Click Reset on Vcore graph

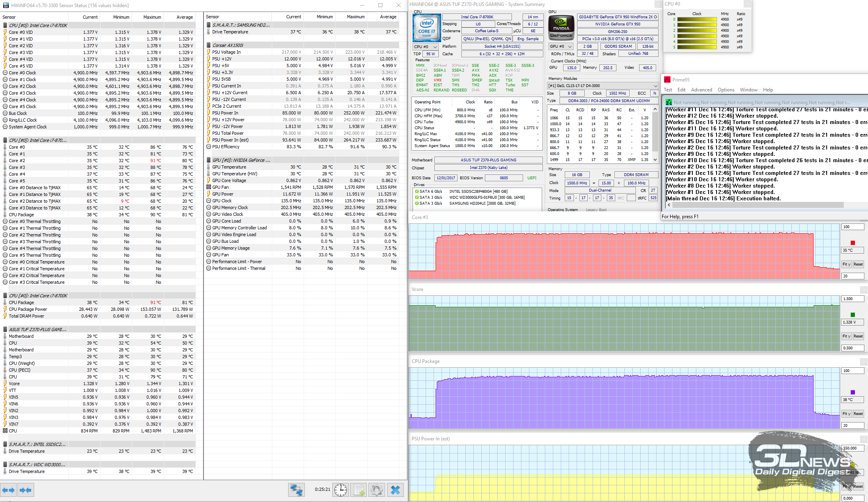pyautogui.click(x=858, y=336)
